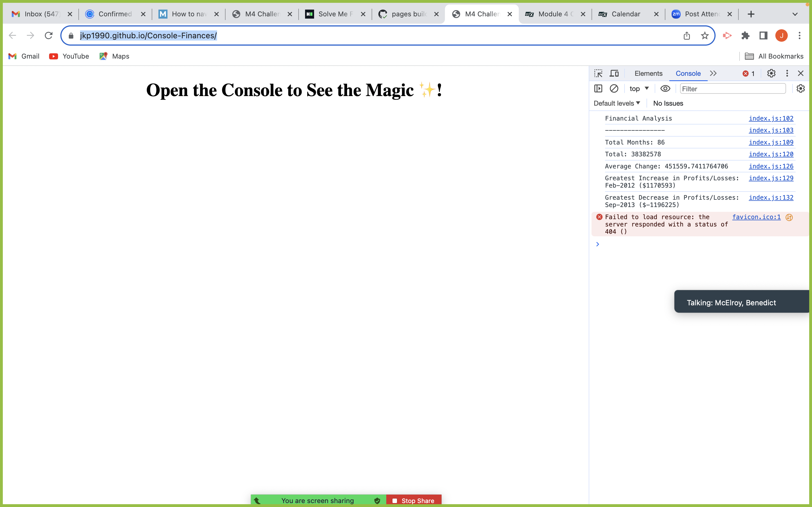Open console settings gear beside Filter
This screenshot has width=812, height=507.
pyautogui.click(x=801, y=88)
